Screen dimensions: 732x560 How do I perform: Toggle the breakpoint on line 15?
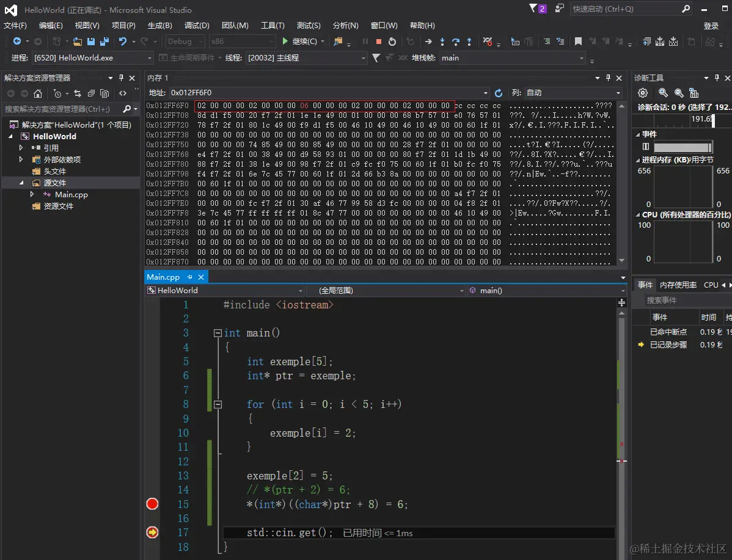click(152, 504)
